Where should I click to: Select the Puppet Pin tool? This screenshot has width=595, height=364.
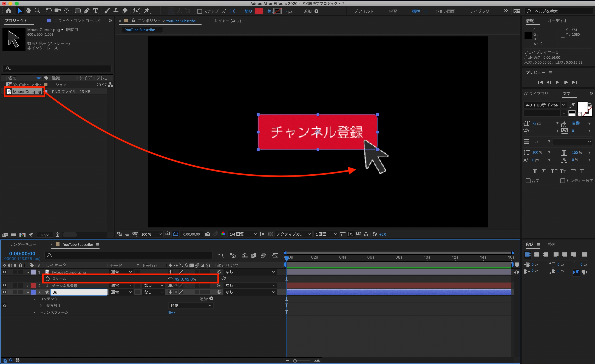147,11
